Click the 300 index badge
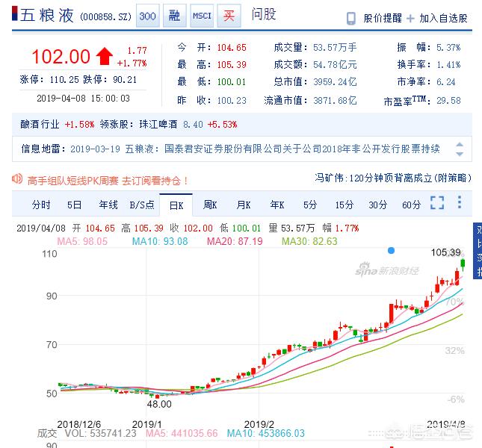Image resolution: width=482 pixels, height=448 pixels. coord(147,16)
